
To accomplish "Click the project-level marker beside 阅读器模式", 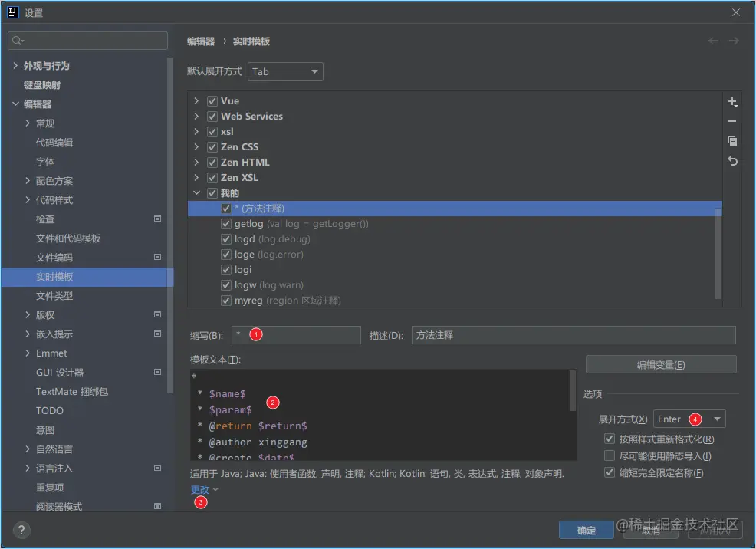I will [x=157, y=506].
